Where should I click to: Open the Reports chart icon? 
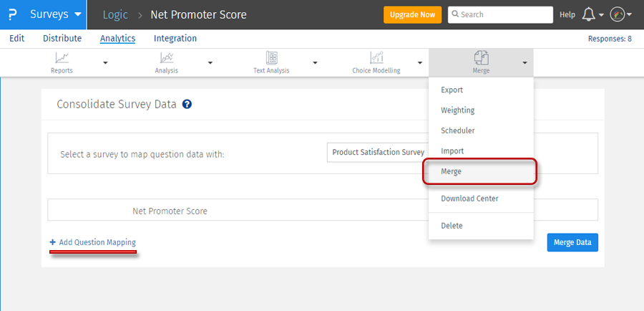tap(62, 59)
